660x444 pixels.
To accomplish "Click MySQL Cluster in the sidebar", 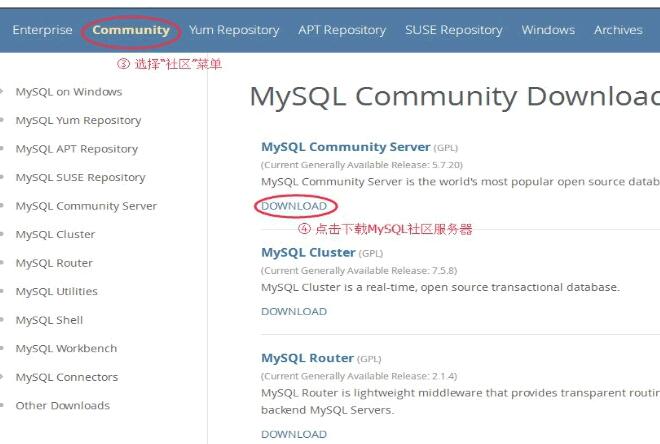I will pyautogui.click(x=55, y=234).
